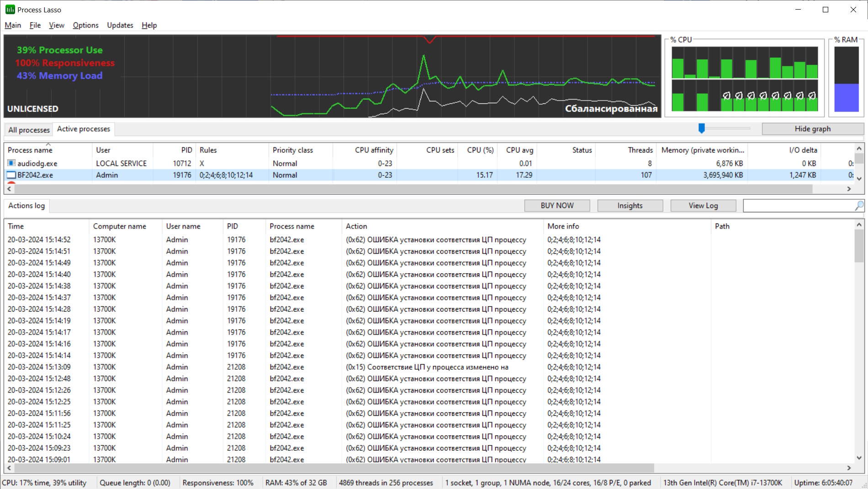
Task: Click the magnifier icon in the log search box
Action: pyautogui.click(x=859, y=206)
